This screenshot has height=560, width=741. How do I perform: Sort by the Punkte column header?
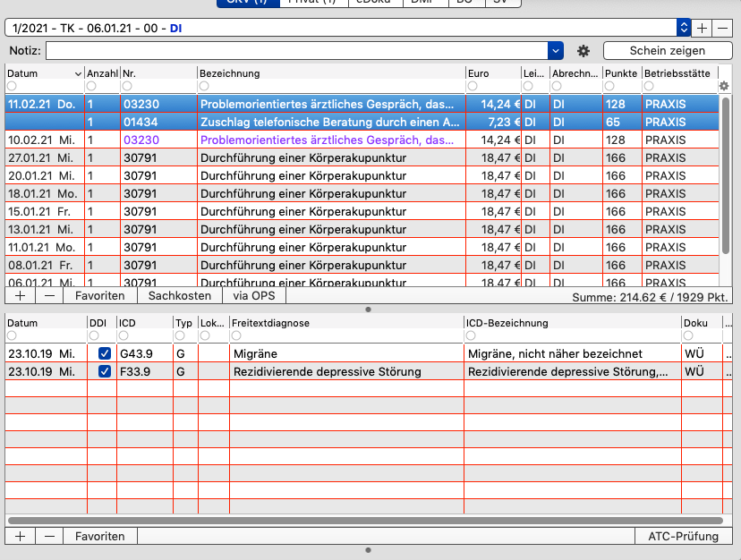tap(621, 73)
